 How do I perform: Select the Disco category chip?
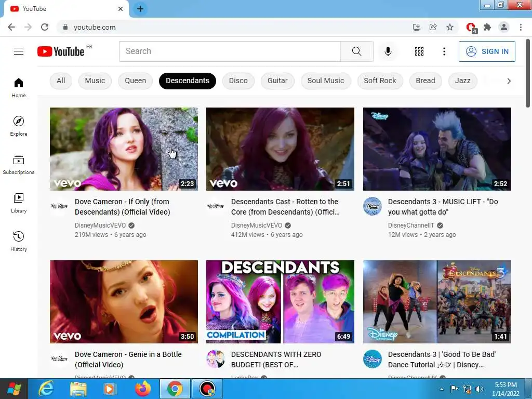(x=238, y=81)
